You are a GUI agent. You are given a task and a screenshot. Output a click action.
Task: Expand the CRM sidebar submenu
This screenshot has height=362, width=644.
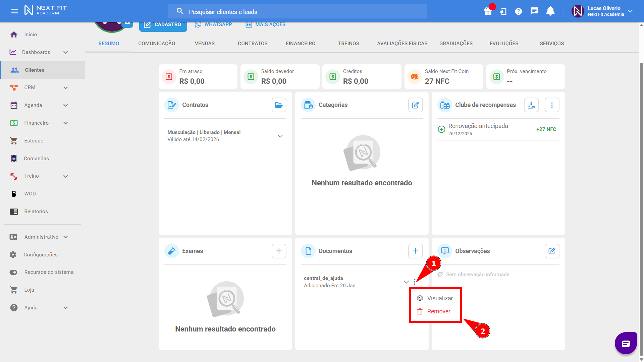click(66, 88)
